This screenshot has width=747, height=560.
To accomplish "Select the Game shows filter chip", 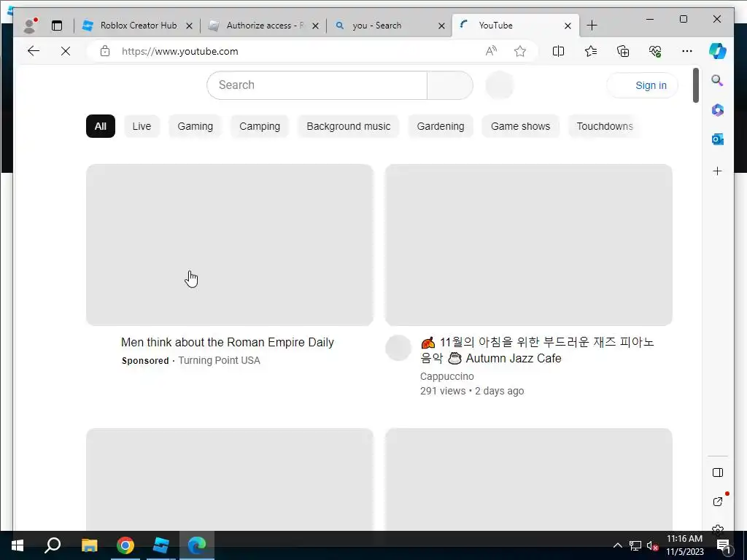I will point(520,126).
